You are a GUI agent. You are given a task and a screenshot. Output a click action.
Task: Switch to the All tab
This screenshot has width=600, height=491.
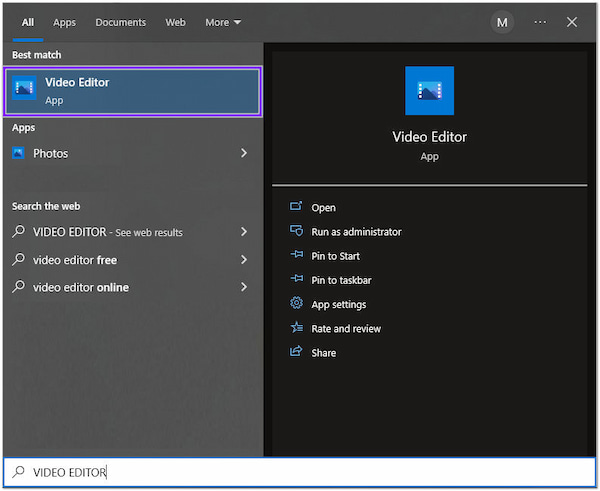click(28, 23)
